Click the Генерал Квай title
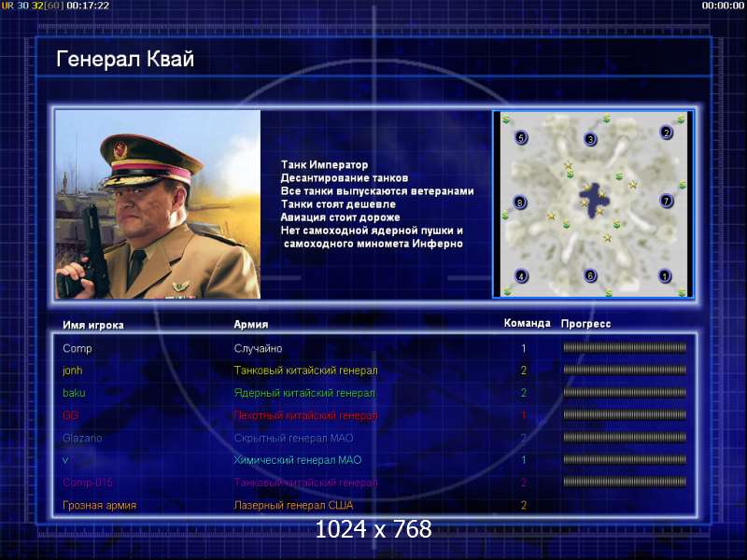This screenshot has height=560, width=747. [x=125, y=59]
